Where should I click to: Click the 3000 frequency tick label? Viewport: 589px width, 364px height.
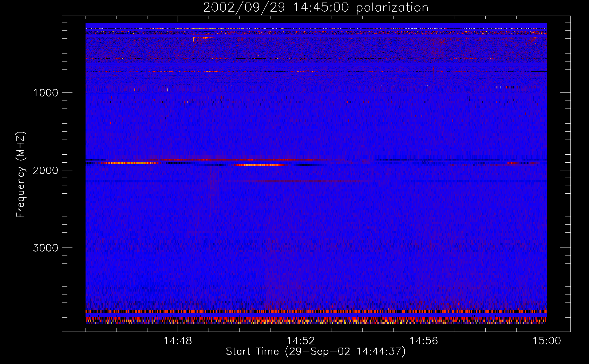point(46,248)
